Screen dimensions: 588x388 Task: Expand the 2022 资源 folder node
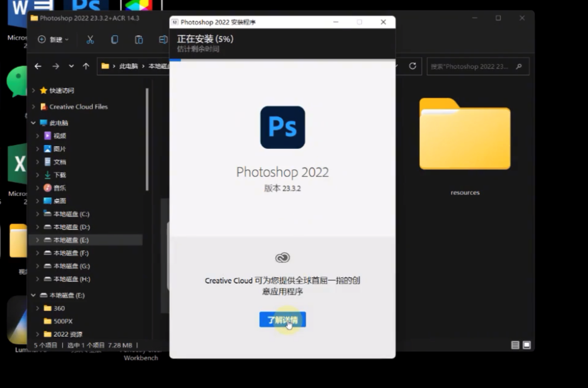point(38,334)
